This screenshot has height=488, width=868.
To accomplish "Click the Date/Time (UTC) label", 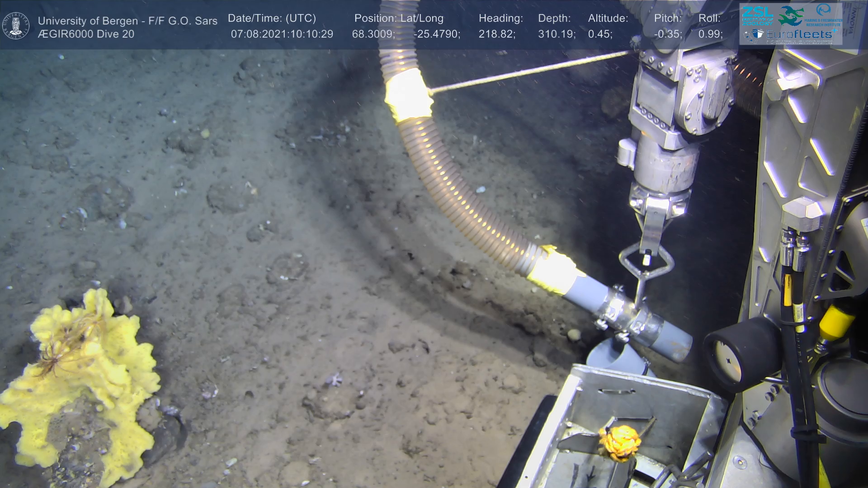I will coord(272,19).
